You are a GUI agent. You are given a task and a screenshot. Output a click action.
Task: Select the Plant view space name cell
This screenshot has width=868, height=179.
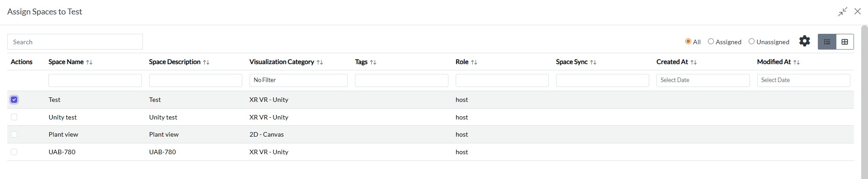point(63,134)
